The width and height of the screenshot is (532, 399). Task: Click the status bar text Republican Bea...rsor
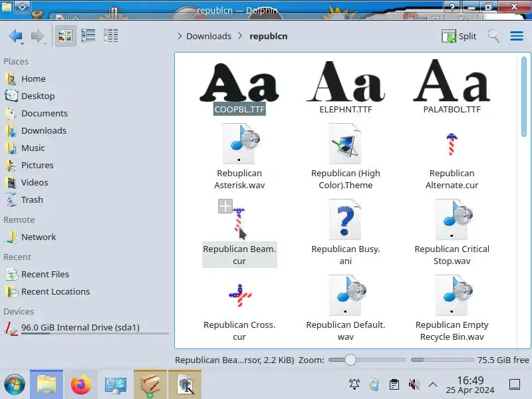pos(235,360)
